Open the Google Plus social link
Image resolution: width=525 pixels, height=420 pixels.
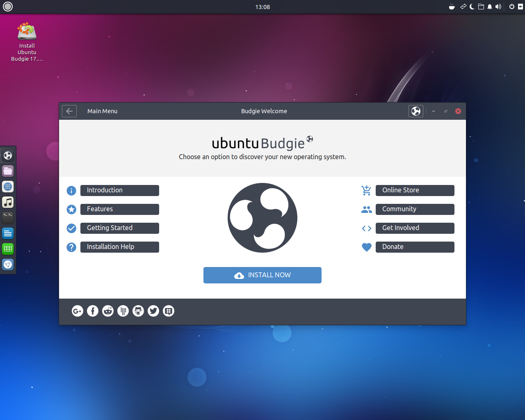tap(78, 311)
